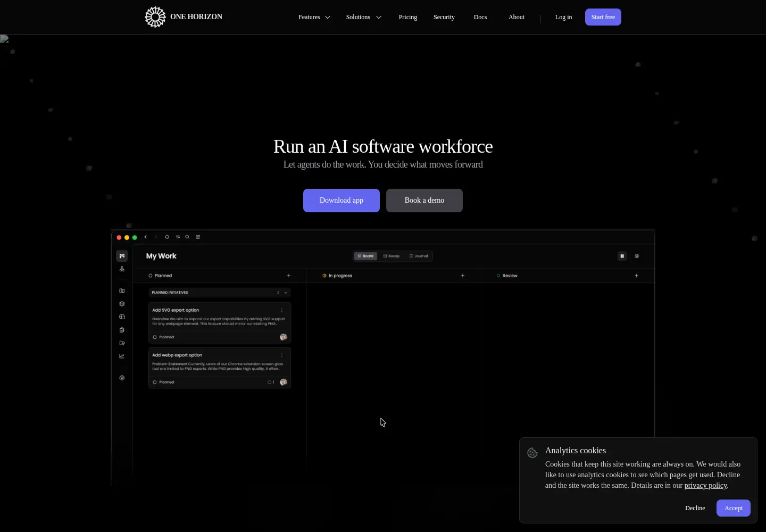766x532 pixels.
Task: Open the Pricing page
Action: point(408,17)
